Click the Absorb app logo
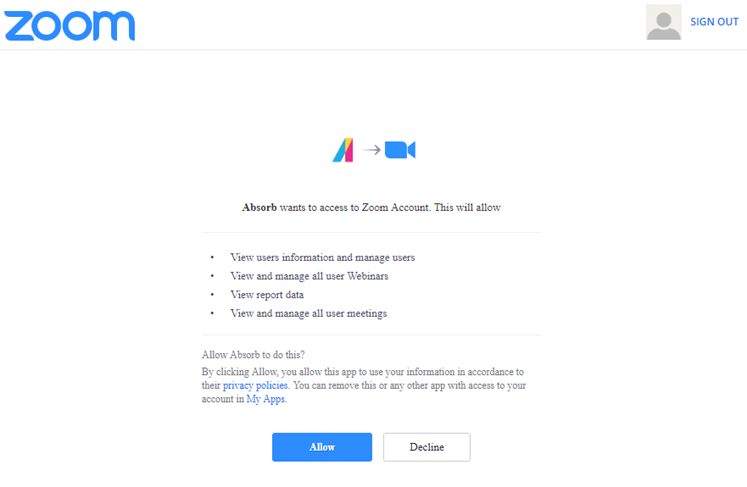The height and width of the screenshot is (487, 747). pyautogui.click(x=343, y=150)
